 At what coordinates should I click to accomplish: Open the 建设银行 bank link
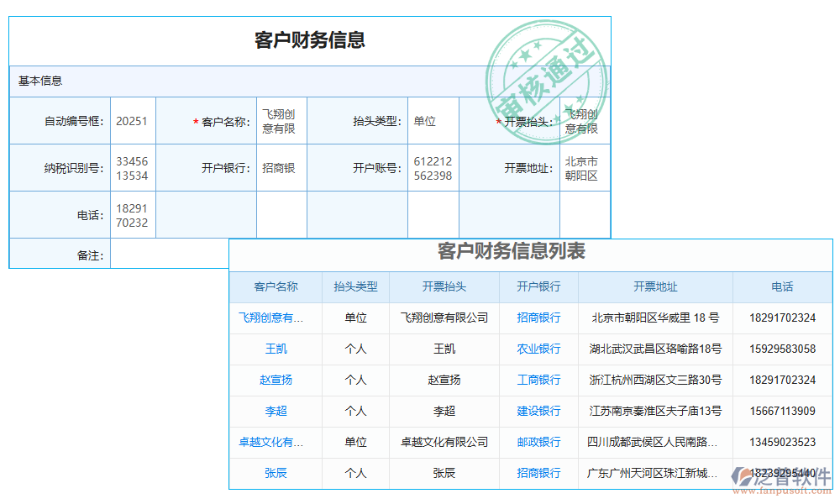538,411
